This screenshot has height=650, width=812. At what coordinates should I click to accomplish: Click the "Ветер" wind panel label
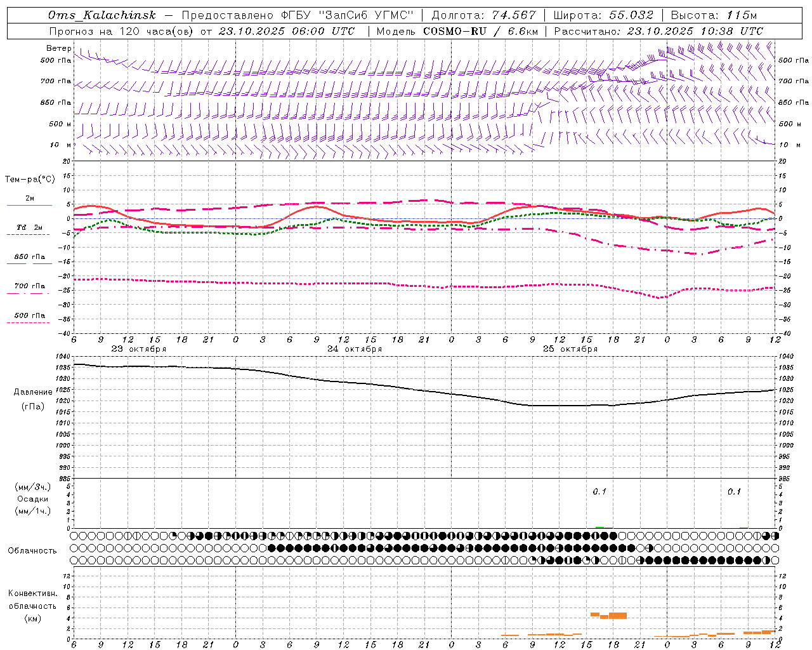[58, 48]
